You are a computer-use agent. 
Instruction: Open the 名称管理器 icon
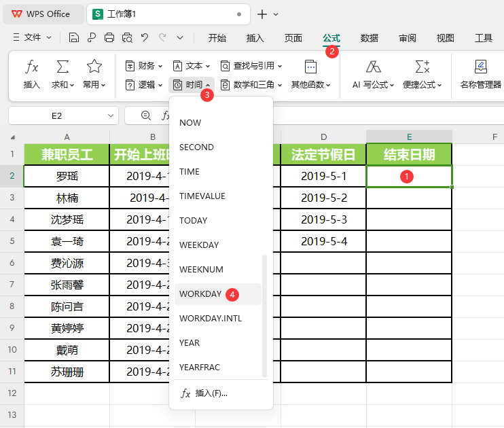pyautogui.click(x=481, y=67)
